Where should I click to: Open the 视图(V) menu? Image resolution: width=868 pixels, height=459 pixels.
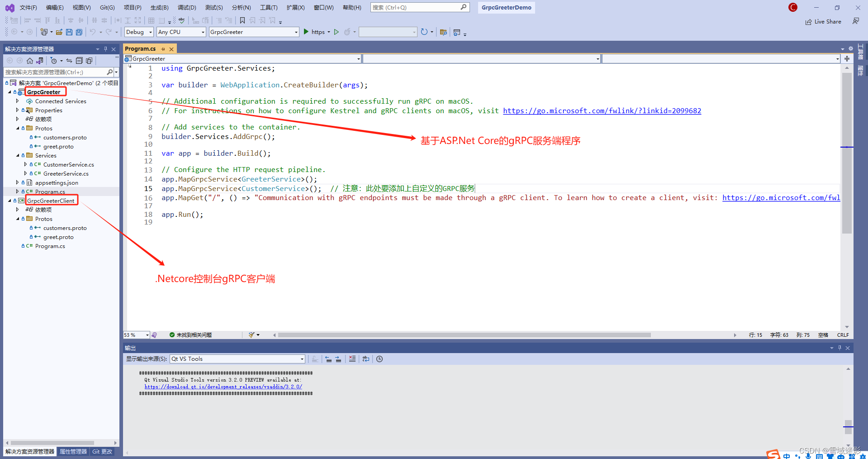coord(81,7)
